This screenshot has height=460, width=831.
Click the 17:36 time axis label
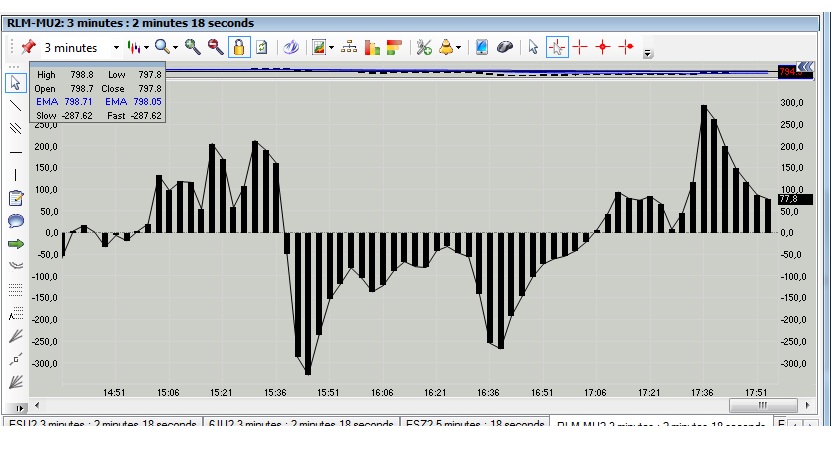tap(702, 393)
